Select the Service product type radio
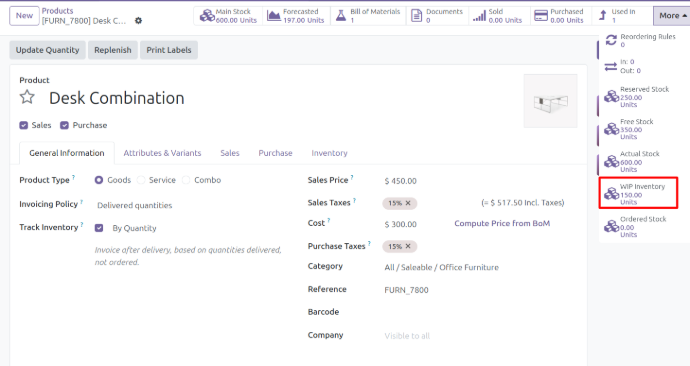Screen dimensions: 690x366 tap(141, 180)
